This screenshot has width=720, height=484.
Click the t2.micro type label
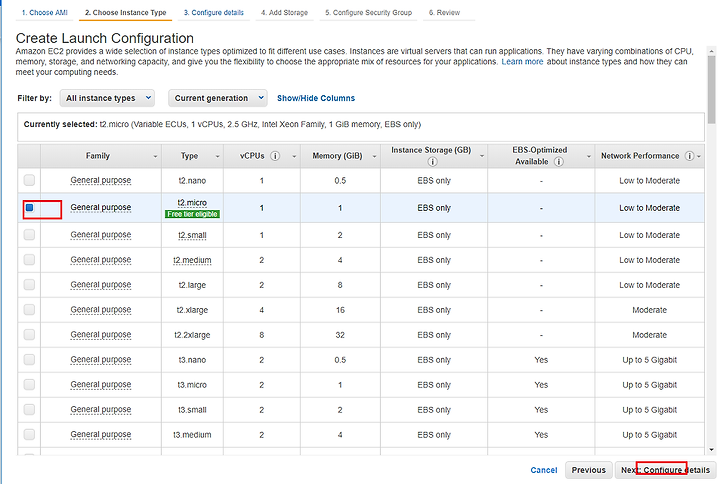point(192,203)
